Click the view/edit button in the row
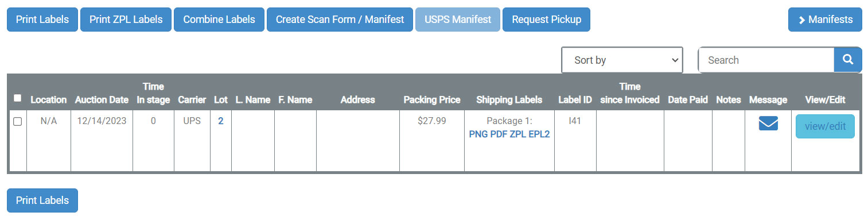The height and width of the screenshot is (220, 868). tap(825, 126)
